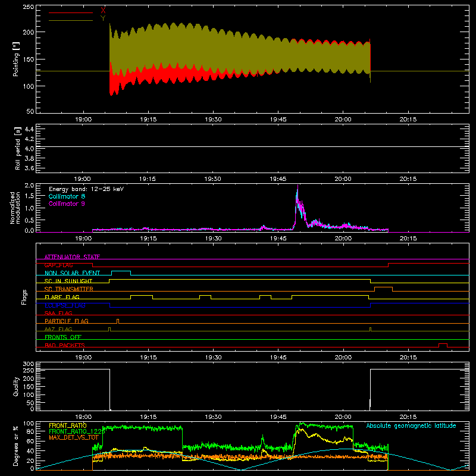The width and height of the screenshot is (476, 476).
Task: Click the olive 'Y' legend label
Action: click(x=103, y=18)
